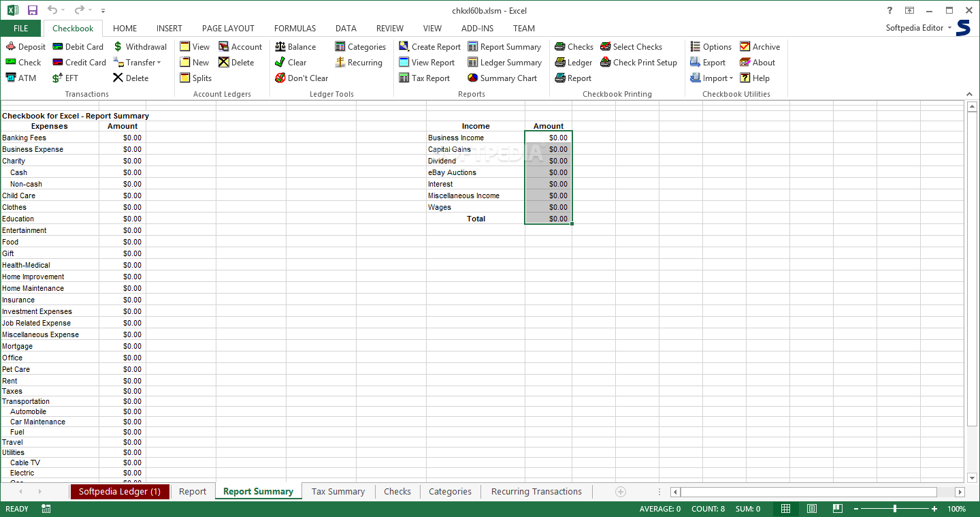Record an EFT transaction
980x517 pixels.
point(65,78)
